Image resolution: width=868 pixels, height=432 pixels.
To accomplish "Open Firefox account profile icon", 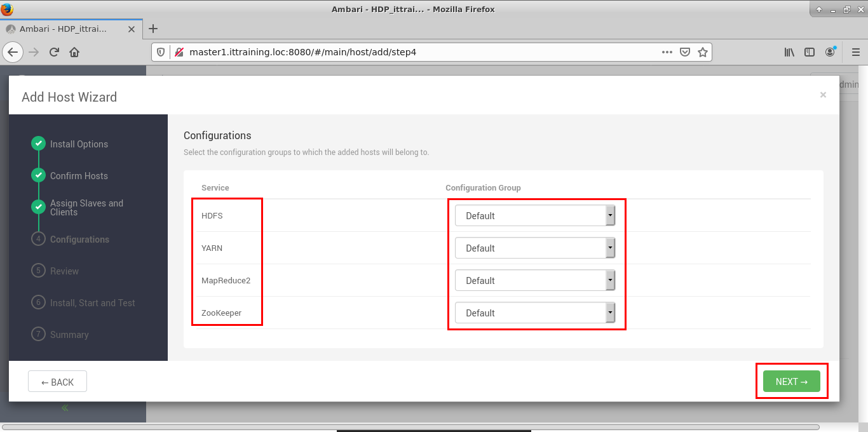I will pyautogui.click(x=831, y=52).
